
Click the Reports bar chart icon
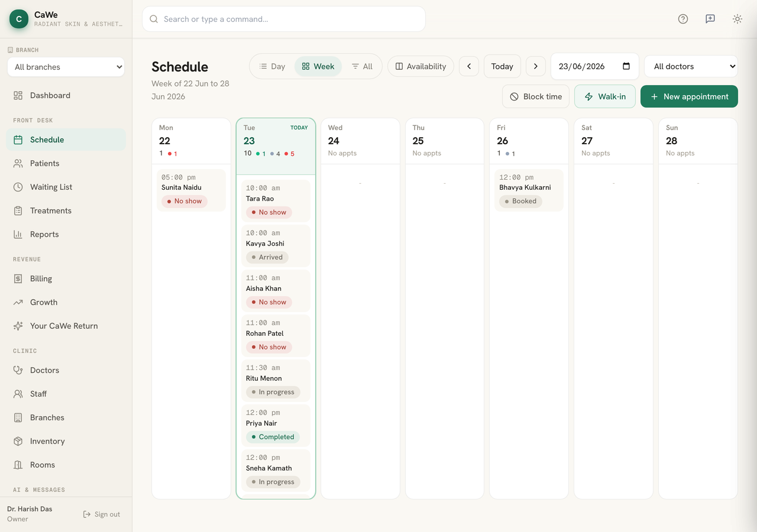pyautogui.click(x=18, y=234)
